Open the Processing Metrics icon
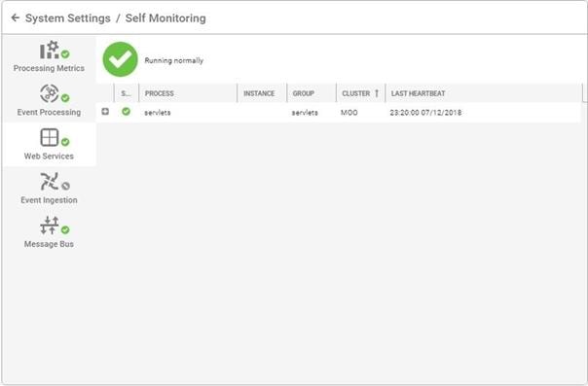This screenshot has height=386, width=588. 49,50
